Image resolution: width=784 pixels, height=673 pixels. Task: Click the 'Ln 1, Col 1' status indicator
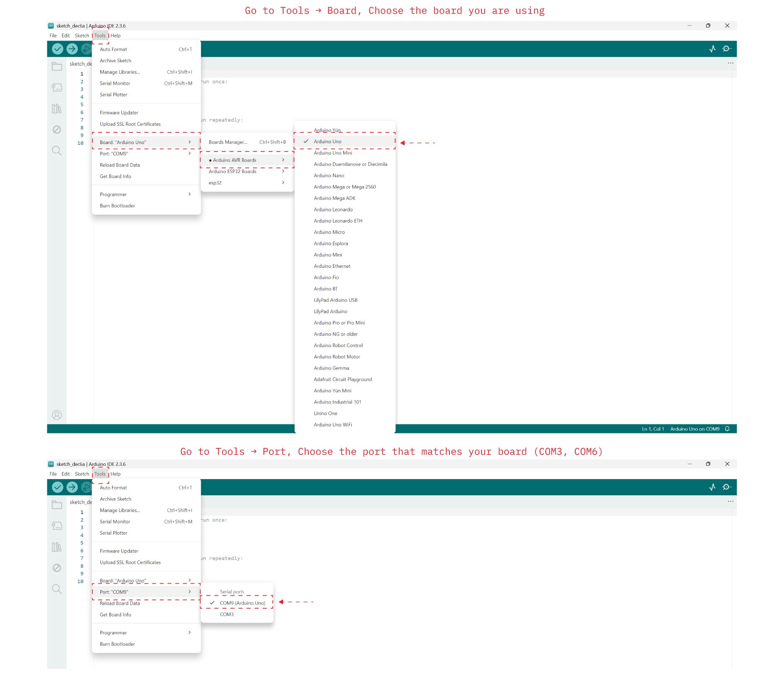point(652,429)
